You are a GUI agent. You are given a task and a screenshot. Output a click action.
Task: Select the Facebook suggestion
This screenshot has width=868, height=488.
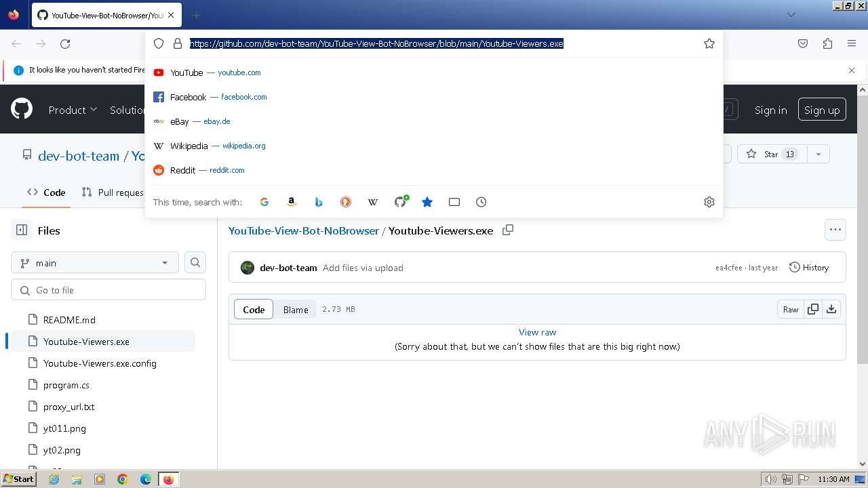(x=434, y=97)
